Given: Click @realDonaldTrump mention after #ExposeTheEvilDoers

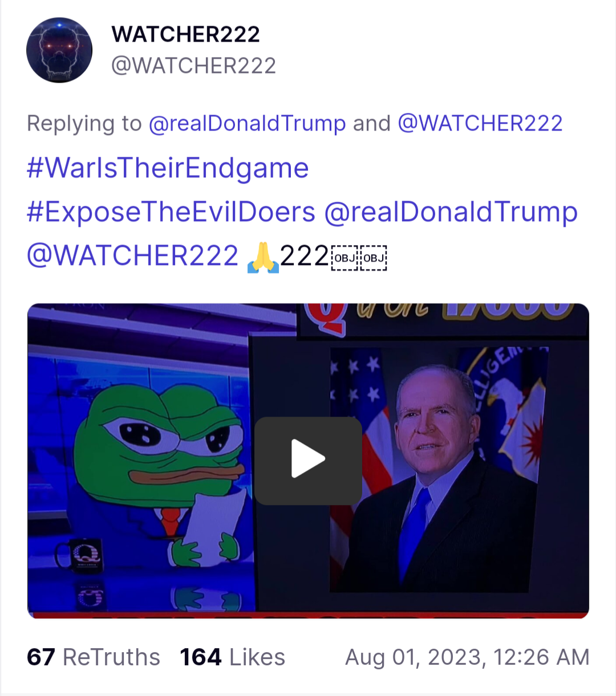Looking at the screenshot, I should click(451, 212).
